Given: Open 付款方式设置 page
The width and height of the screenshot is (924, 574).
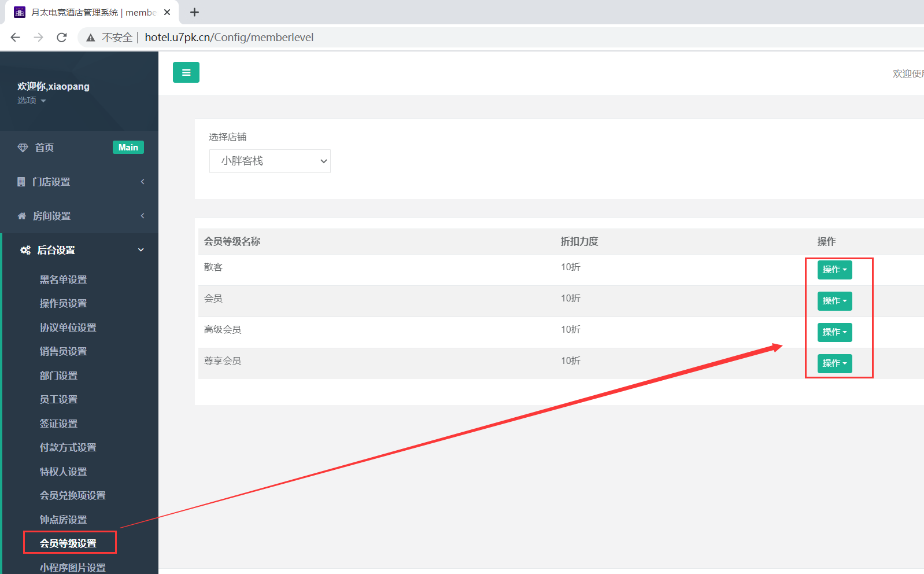Looking at the screenshot, I should (x=68, y=447).
